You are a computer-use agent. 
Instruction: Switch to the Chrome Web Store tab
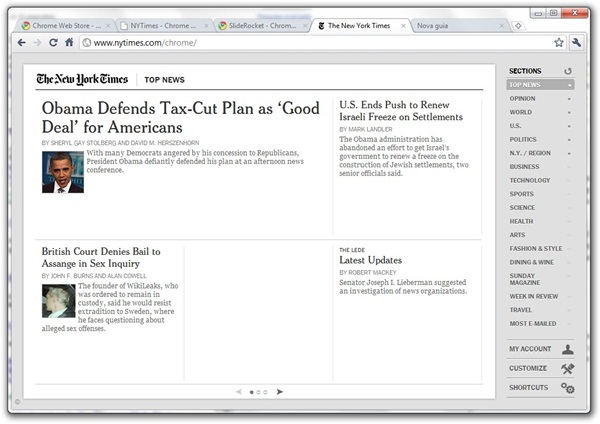point(63,26)
